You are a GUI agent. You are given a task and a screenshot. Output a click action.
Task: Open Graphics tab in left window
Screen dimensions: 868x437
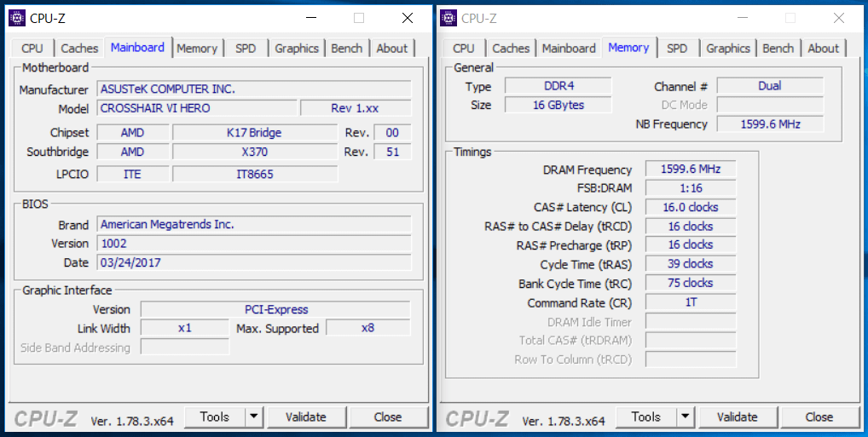[297, 49]
